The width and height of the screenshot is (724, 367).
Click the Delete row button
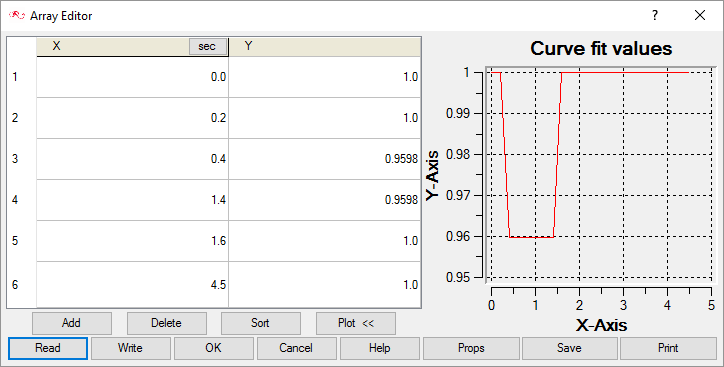166,323
